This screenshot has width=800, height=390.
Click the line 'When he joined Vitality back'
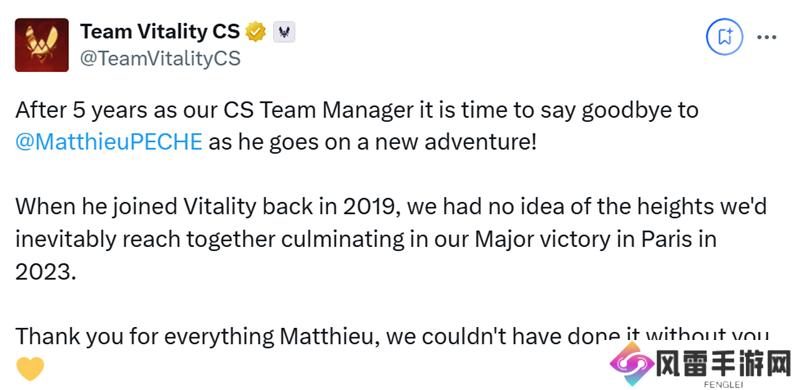coord(391,207)
